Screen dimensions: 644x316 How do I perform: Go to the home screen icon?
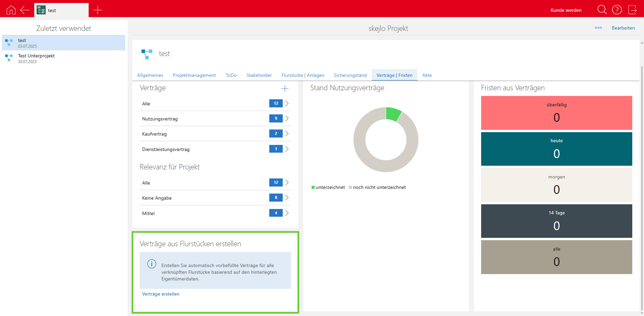tap(11, 10)
